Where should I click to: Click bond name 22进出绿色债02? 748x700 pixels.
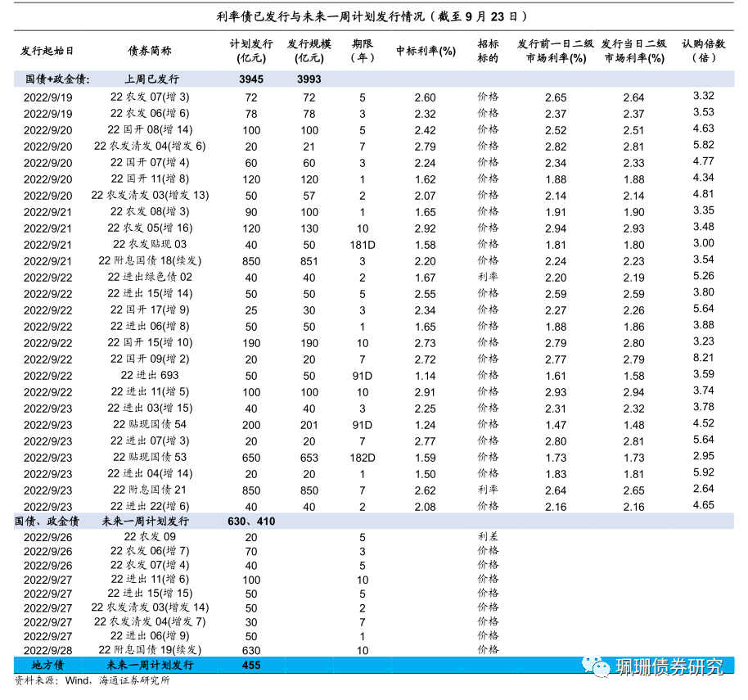click(150, 278)
